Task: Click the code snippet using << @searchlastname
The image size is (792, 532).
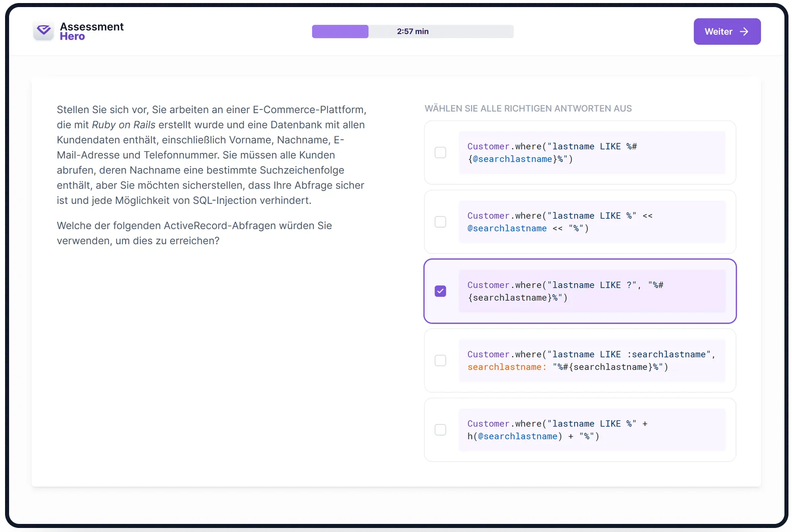Action: [x=591, y=222]
